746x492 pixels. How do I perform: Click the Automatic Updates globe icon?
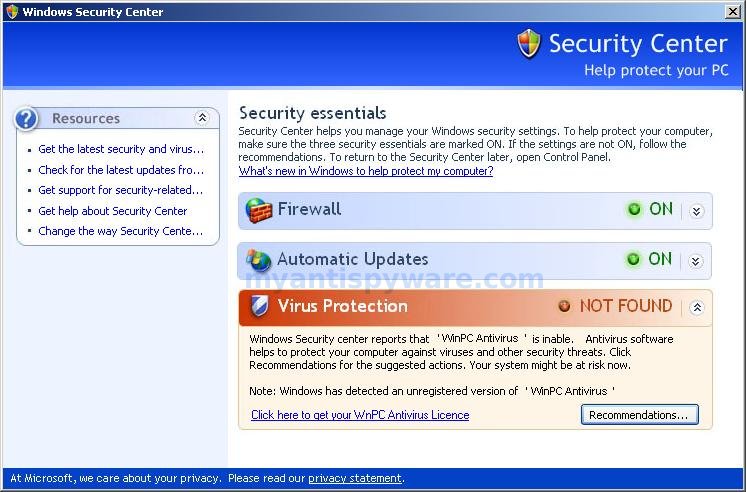coord(258,261)
